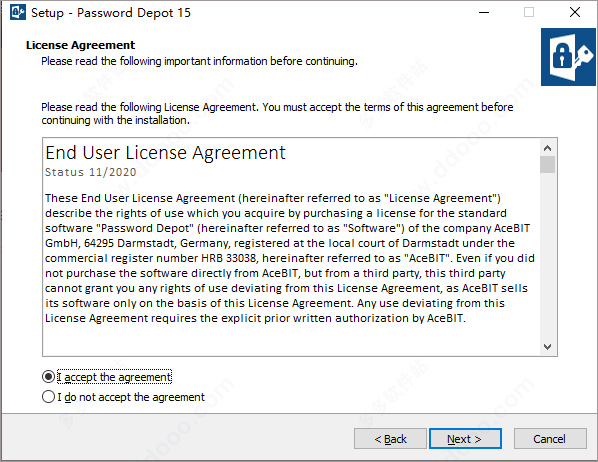Viewport: 598px width, 462px height.
Task: Close the setup window with X
Action: tap(575, 13)
